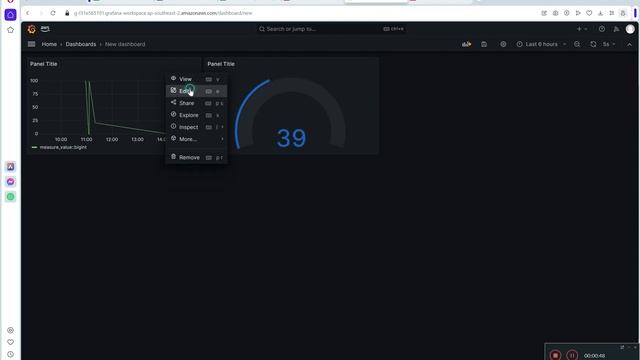The height and width of the screenshot is (360, 640).
Task: Click the 11:00 label on the time axis
Action: click(x=87, y=140)
